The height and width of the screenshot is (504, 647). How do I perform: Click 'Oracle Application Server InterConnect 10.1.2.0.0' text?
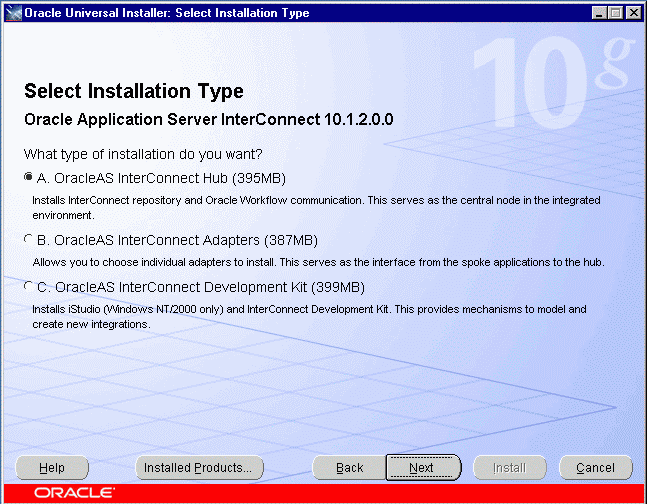208,120
